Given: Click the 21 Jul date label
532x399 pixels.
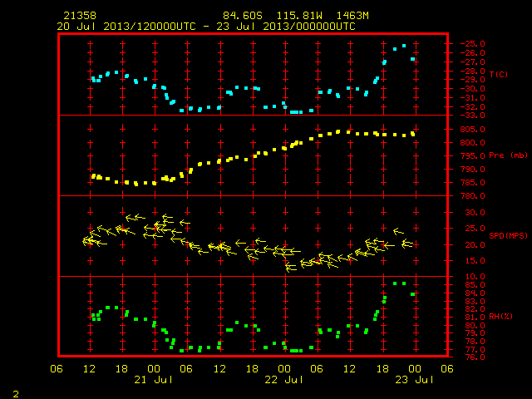Looking at the screenshot, I should point(153,380).
